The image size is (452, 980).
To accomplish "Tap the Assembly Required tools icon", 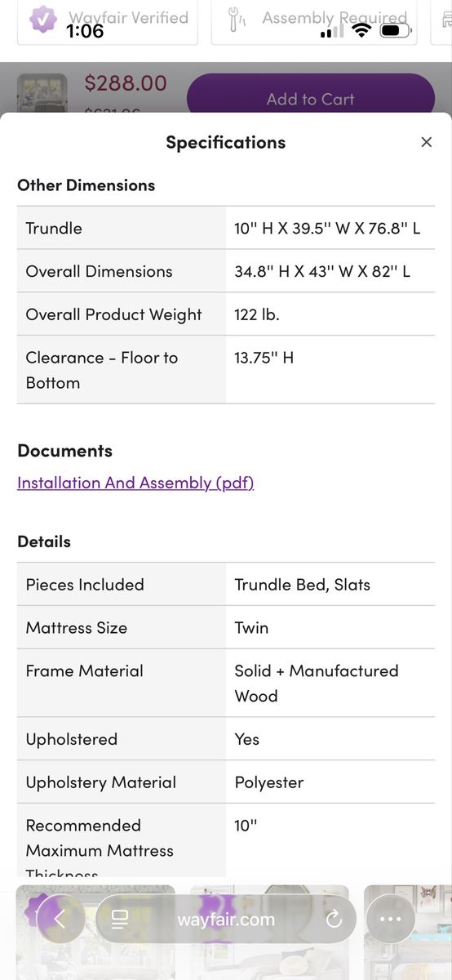I will coord(237,20).
